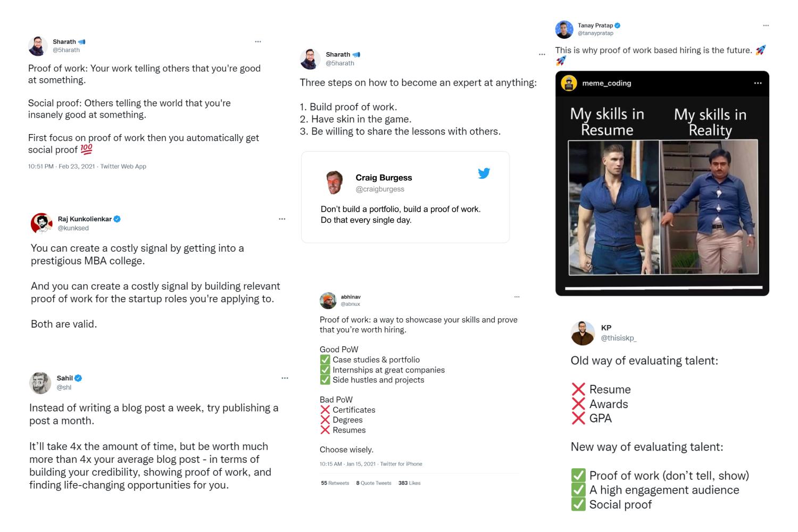Click abhinav's profile avatar
The image size is (798, 532).
click(328, 301)
